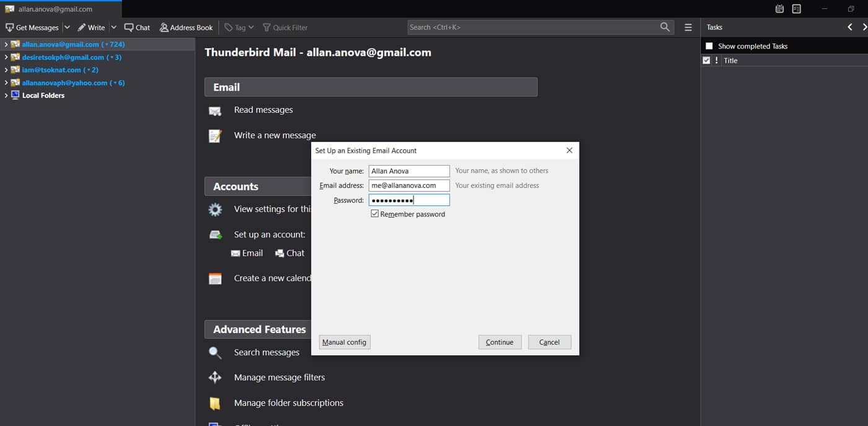Open the Write button dropdown arrow

[113, 27]
